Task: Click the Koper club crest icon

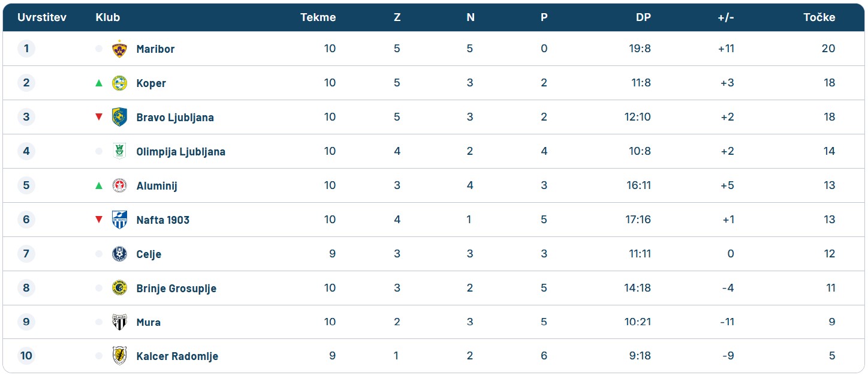Action: (120, 83)
